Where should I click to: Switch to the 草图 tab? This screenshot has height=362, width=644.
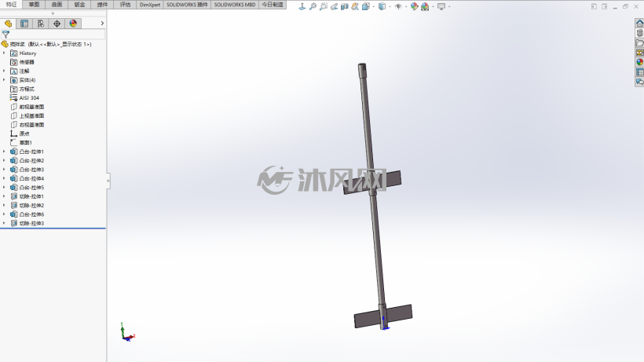[34, 5]
